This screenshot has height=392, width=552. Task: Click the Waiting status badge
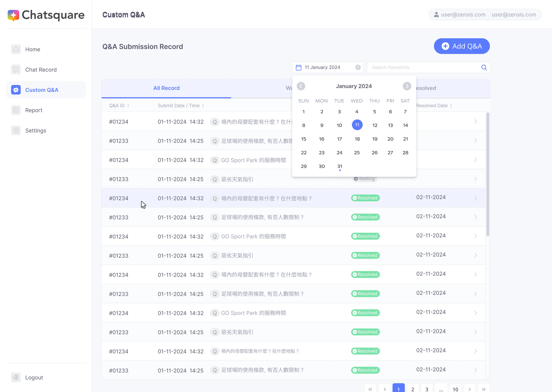[365, 179]
